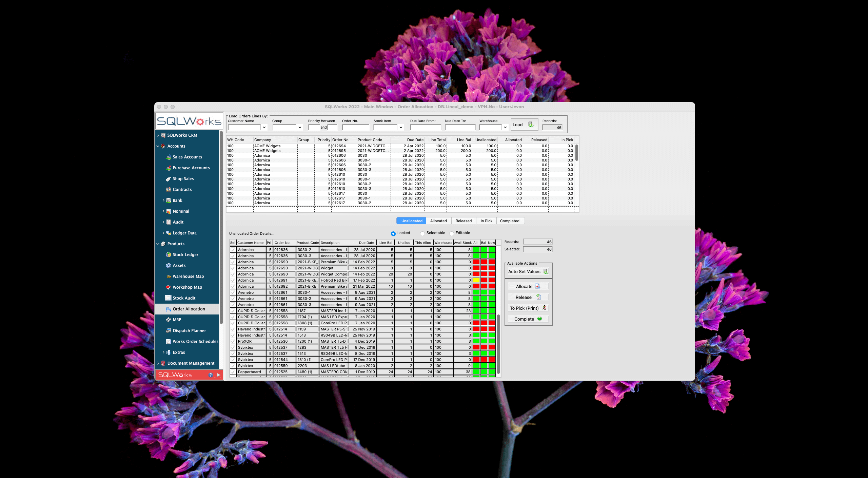Click the MRP sidebar icon

pyautogui.click(x=168, y=320)
